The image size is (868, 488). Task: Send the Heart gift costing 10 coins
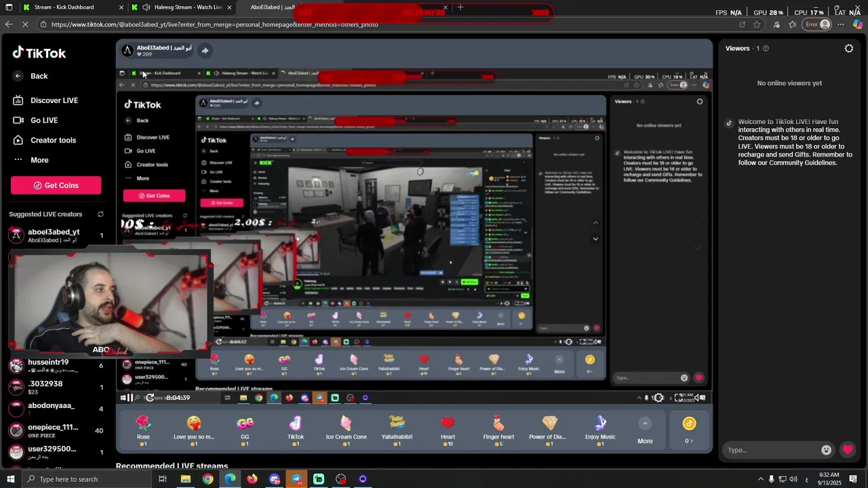tap(448, 430)
